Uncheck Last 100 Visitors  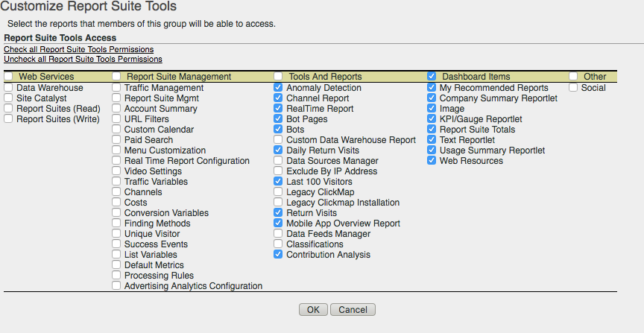pos(278,182)
